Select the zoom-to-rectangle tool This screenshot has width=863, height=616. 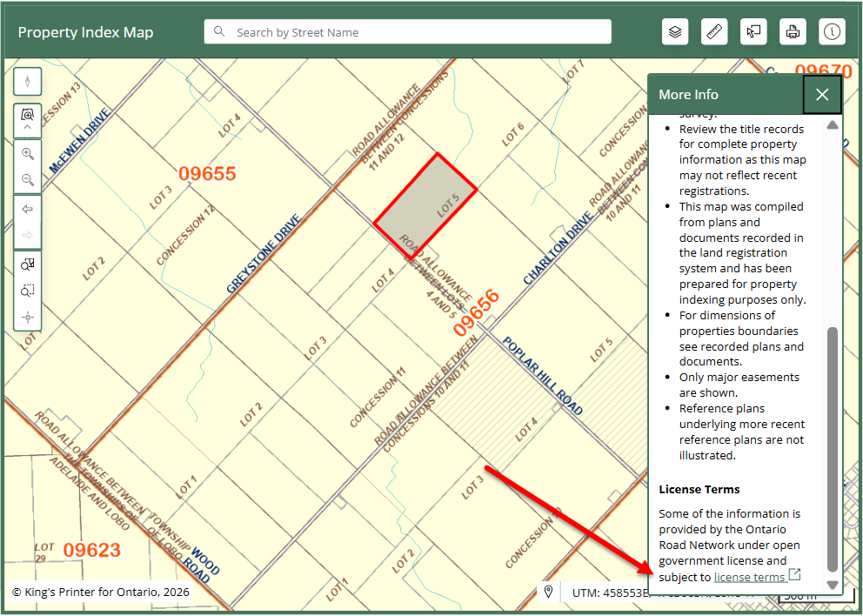28,291
